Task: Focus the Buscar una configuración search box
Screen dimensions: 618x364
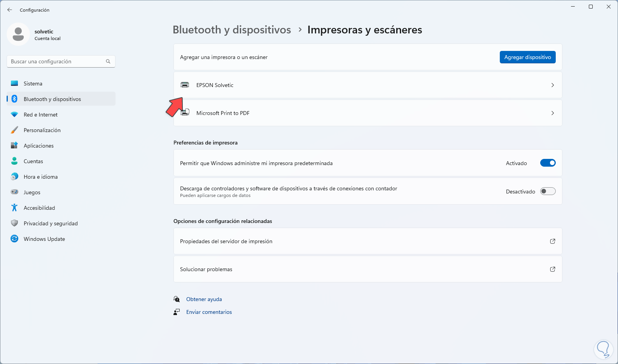Action: (61, 61)
